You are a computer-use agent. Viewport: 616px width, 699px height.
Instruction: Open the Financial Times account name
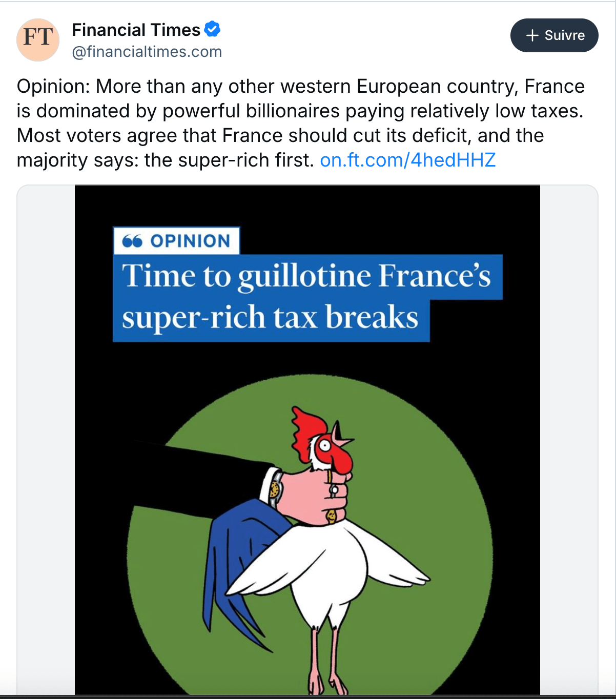(136, 30)
